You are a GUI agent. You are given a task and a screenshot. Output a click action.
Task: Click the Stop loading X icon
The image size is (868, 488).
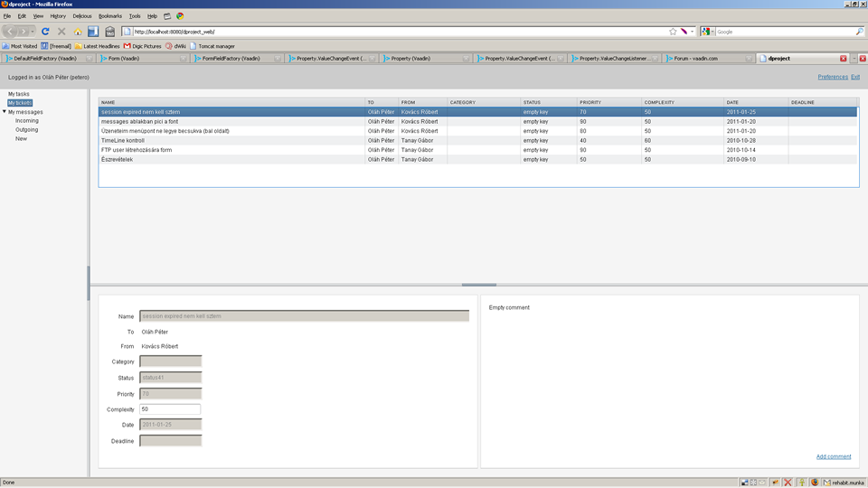coord(61,32)
